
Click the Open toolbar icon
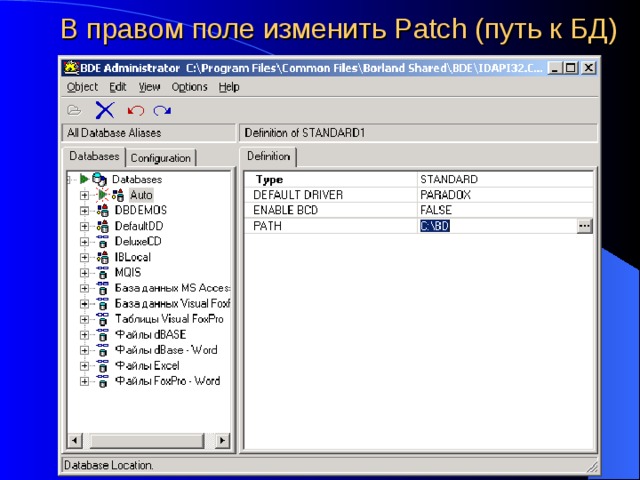tap(74, 110)
